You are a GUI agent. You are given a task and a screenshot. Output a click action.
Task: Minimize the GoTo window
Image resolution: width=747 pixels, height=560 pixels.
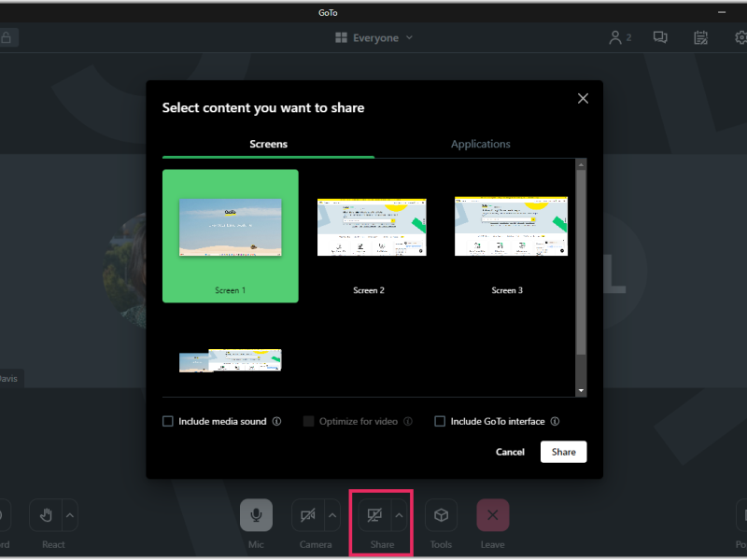tap(722, 12)
